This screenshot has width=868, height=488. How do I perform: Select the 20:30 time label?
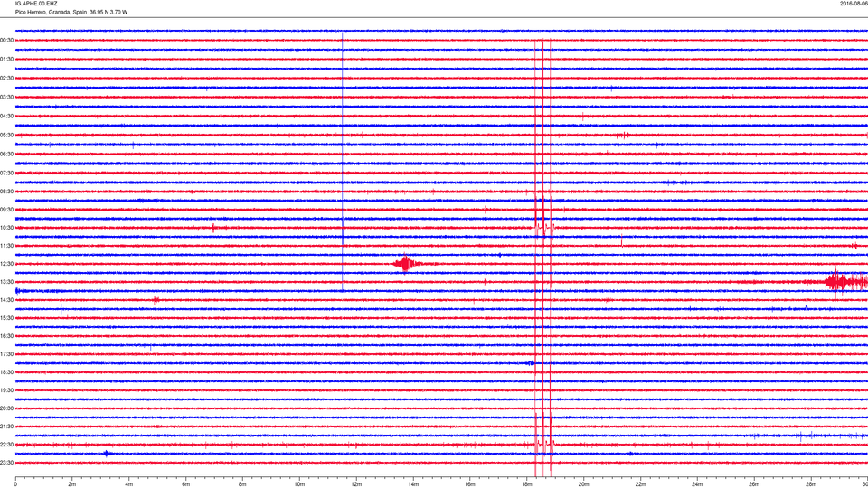(x=6, y=408)
